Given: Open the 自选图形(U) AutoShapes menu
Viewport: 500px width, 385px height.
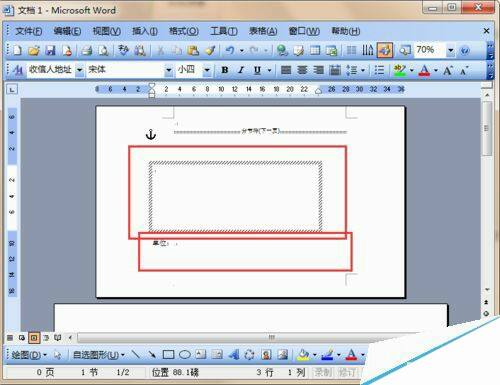Looking at the screenshot, I should click(x=98, y=355).
